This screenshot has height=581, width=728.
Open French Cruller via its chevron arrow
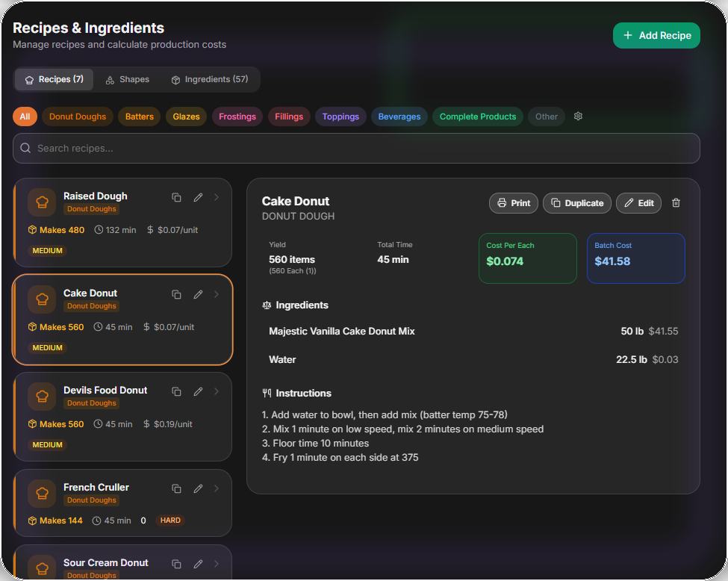[x=217, y=488]
